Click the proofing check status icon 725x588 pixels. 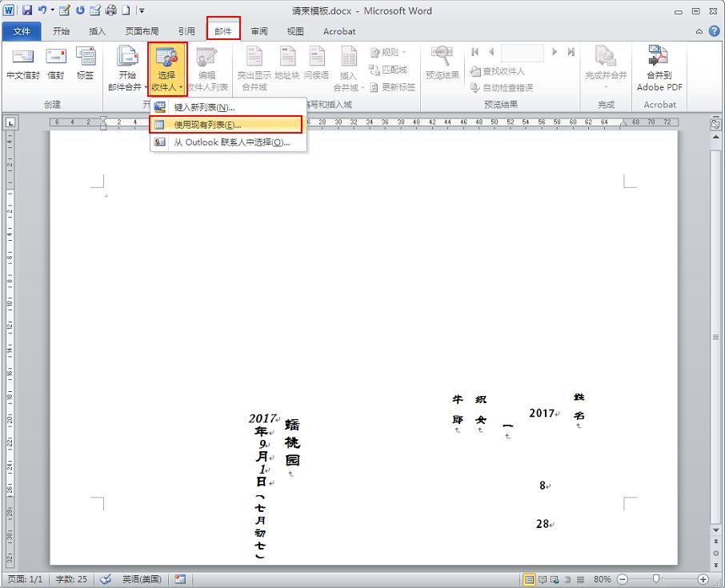point(106,579)
